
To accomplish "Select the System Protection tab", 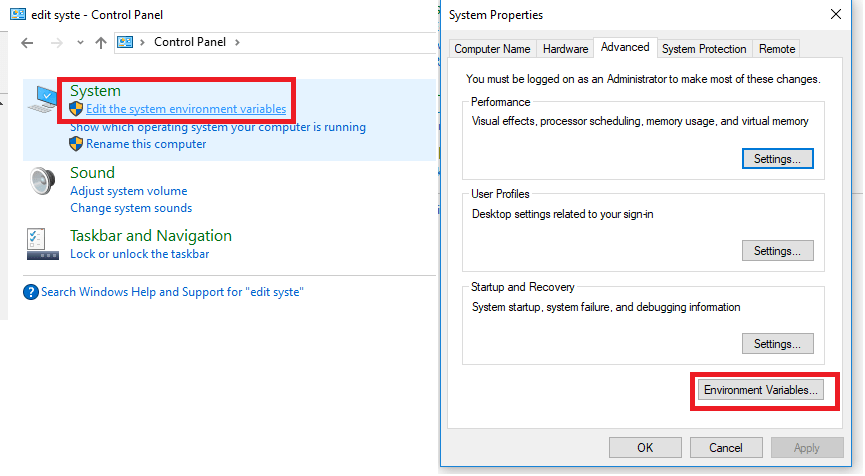I will [704, 49].
